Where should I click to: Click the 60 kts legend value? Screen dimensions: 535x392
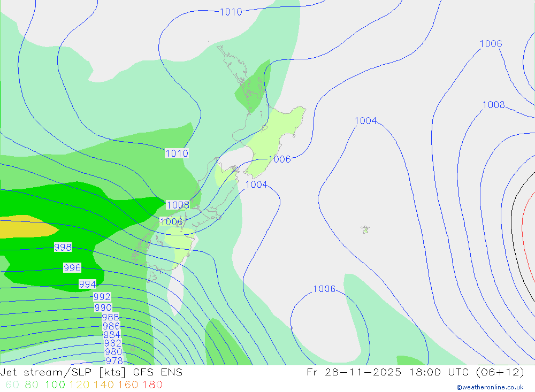tap(13, 385)
